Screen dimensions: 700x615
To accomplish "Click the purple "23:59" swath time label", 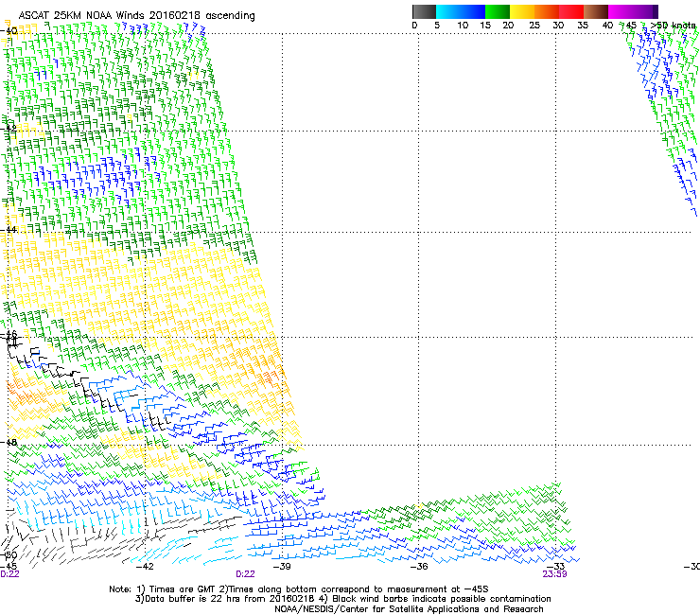I will pyautogui.click(x=554, y=574).
